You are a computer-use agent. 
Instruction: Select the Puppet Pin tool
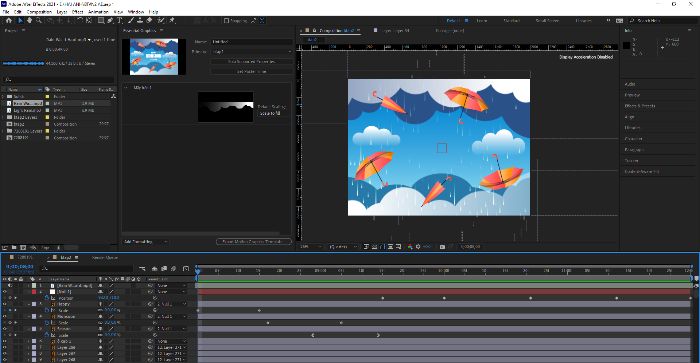pyautogui.click(x=172, y=21)
